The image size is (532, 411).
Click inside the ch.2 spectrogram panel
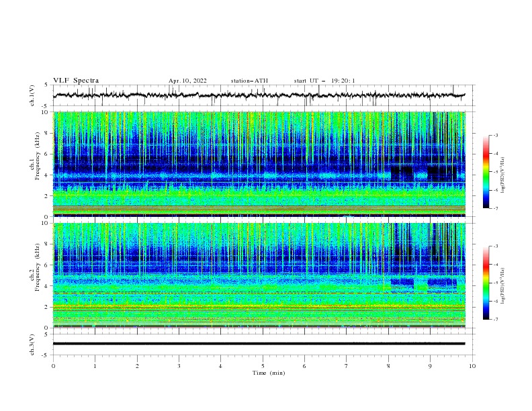point(259,275)
